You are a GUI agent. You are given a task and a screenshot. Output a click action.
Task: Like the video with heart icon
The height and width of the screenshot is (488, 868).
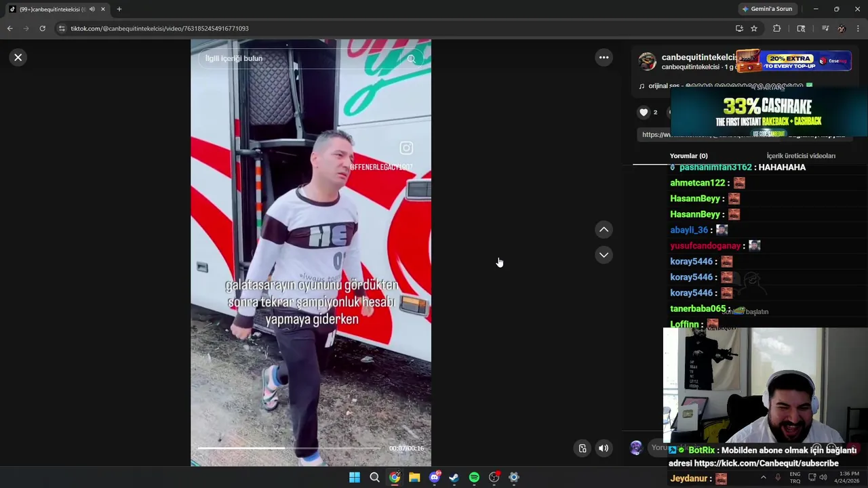[x=644, y=113]
